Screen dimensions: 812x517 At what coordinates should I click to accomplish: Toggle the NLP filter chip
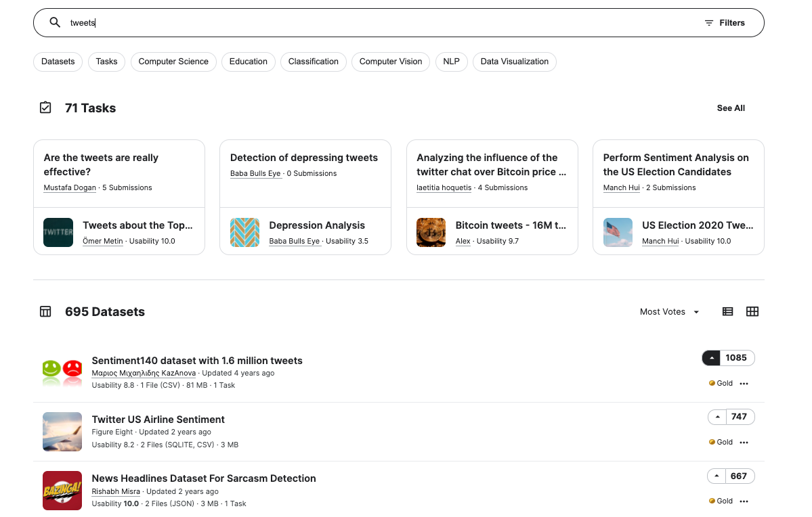(452, 62)
